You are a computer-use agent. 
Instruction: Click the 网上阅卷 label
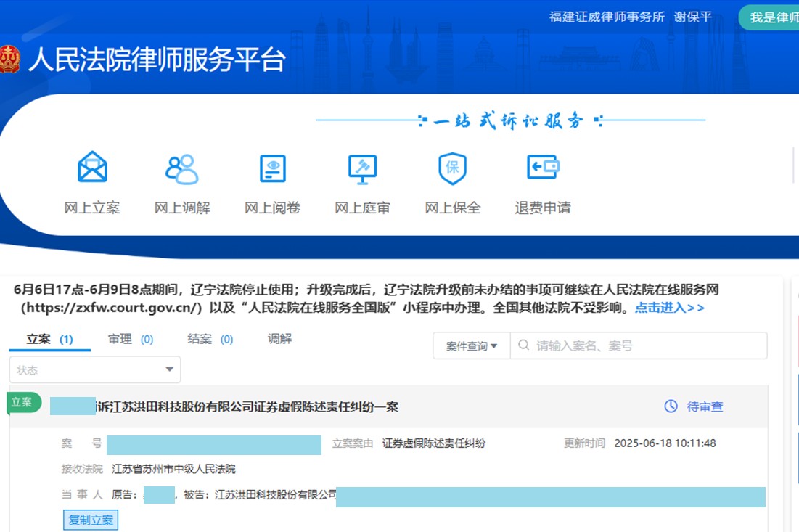(x=273, y=208)
